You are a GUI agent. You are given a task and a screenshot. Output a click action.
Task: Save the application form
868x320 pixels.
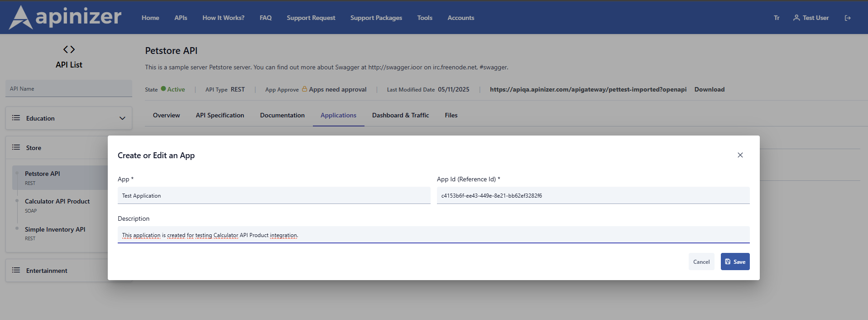coord(735,262)
